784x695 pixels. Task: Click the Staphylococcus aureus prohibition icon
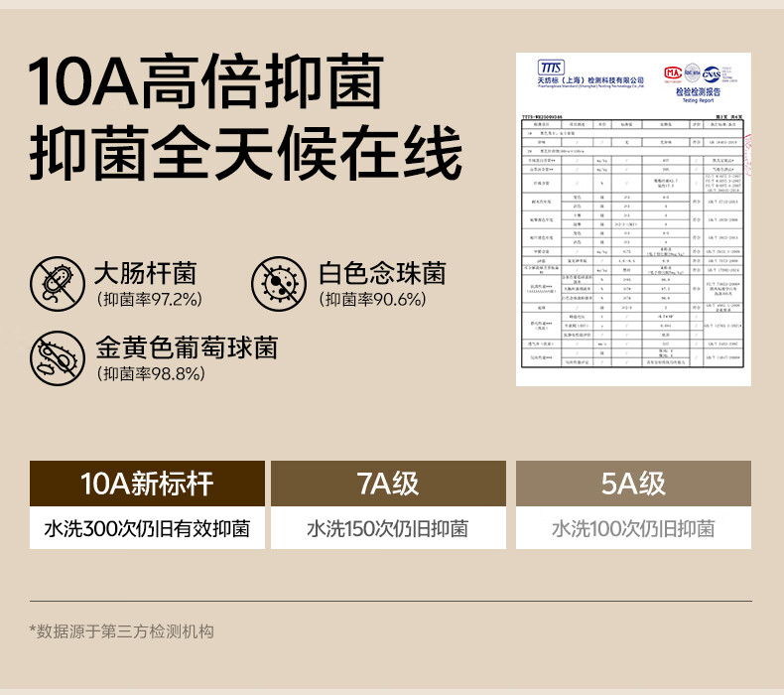point(58,358)
